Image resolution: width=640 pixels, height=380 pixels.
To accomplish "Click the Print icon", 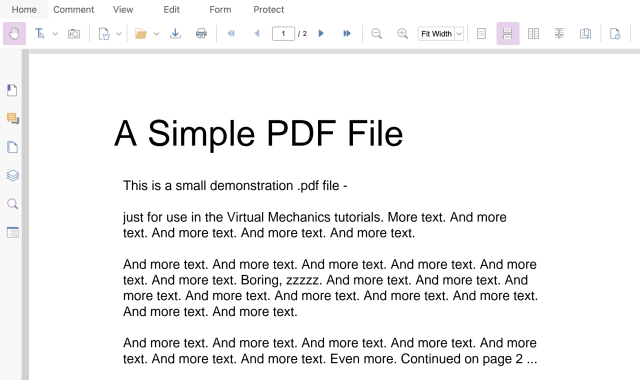I will point(201,33).
